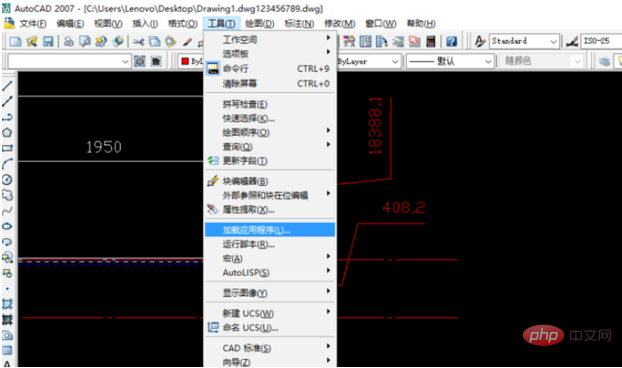The width and height of the screenshot is (622, 368).
Task: Select the Polyline draw tool
Action: coord(7,117)
